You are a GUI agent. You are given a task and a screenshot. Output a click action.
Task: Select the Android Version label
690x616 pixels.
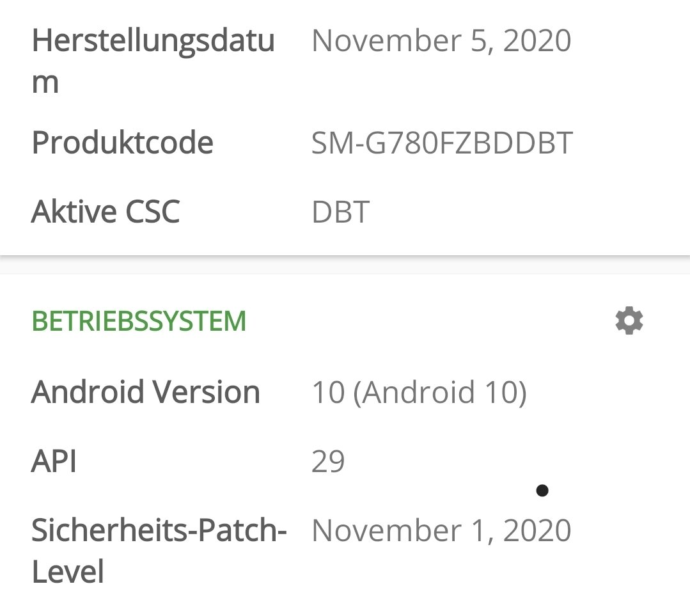tap(146, 392)
